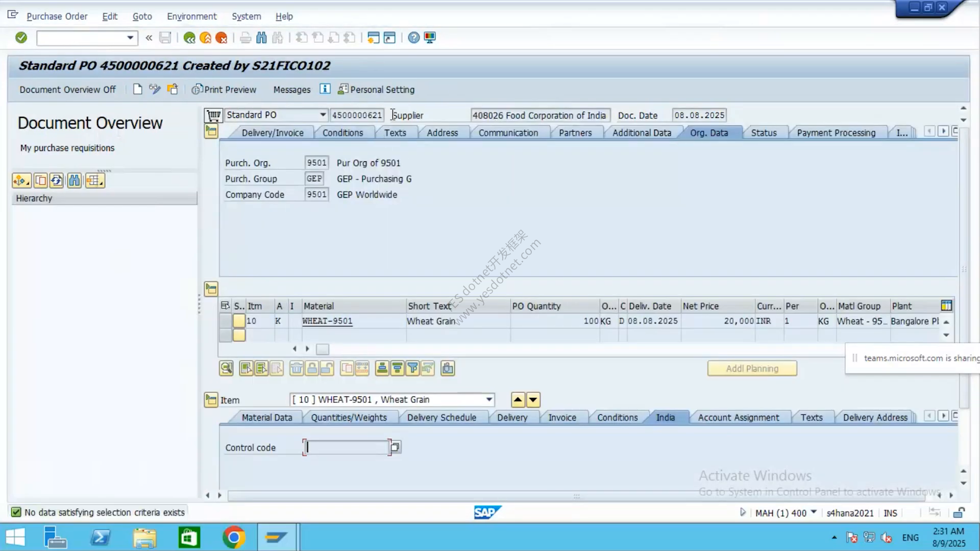Collapse the item overview section toggle icon

point(211,289)
